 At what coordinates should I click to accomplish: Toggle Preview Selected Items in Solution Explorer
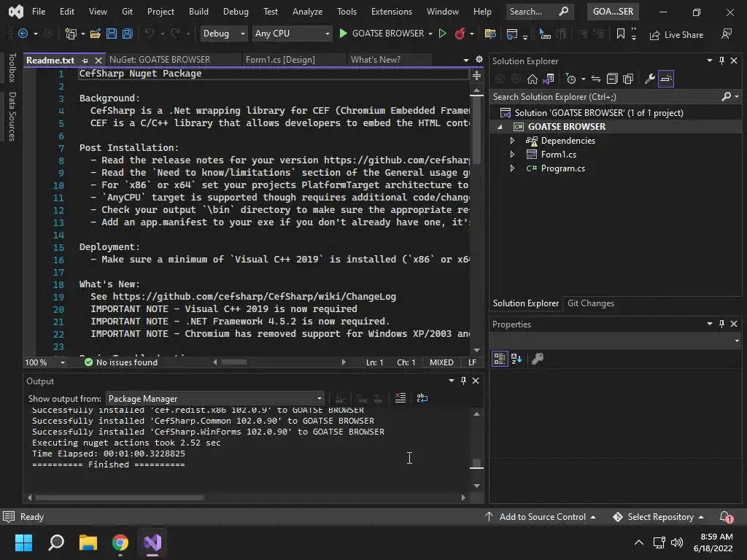pyautogui.click(x=666, y=79)
